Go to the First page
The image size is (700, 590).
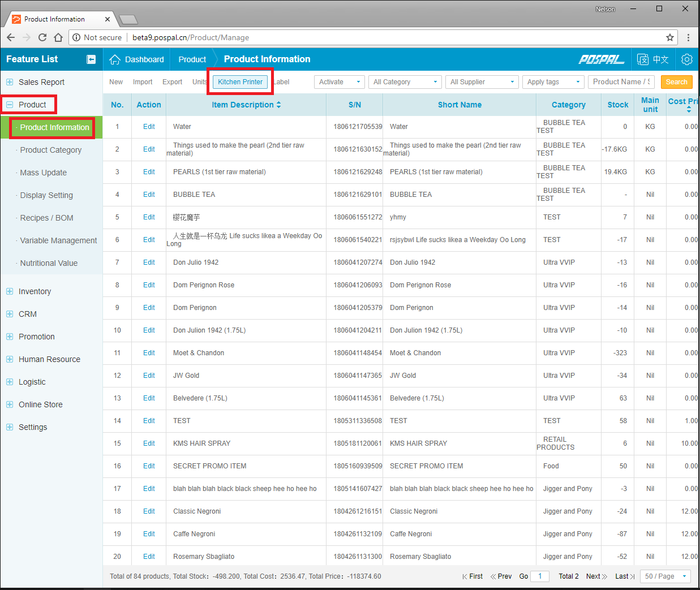click(x=473, y=576)
